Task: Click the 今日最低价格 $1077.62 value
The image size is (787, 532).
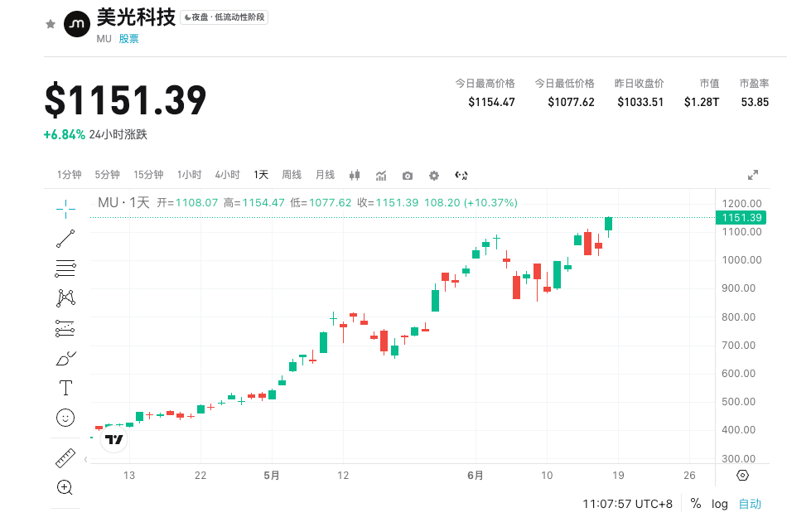Action: [x=571, y=103]
